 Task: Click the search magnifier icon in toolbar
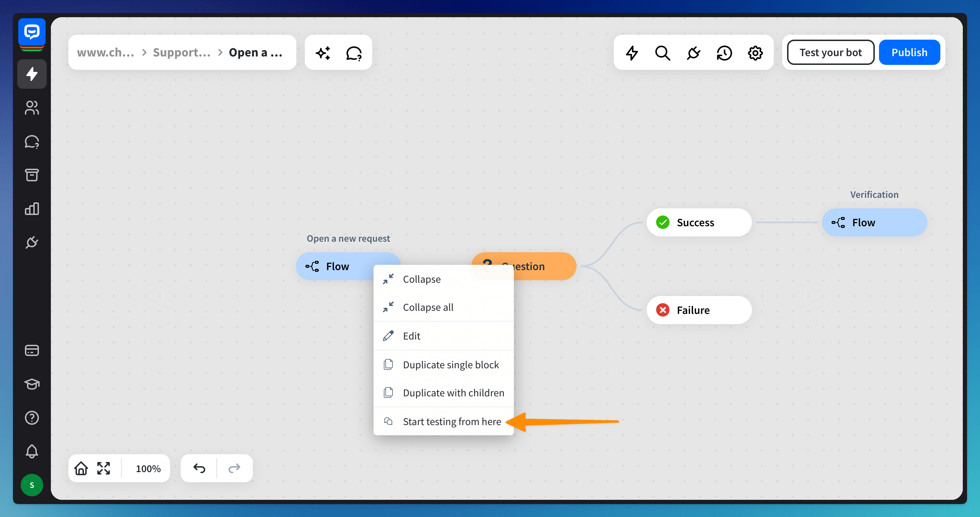tap(662, 53)
